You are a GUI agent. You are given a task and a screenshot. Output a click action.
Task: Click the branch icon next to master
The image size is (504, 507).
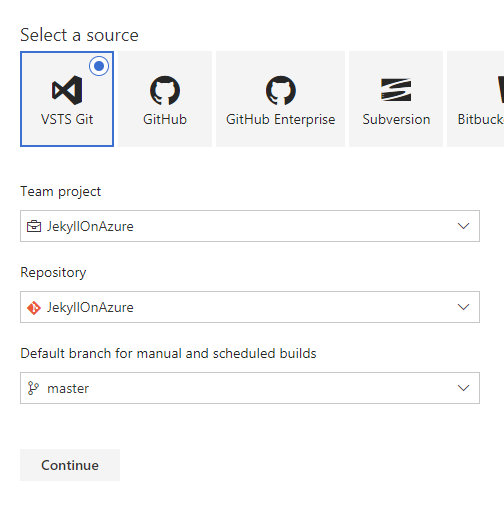(33, 388)
